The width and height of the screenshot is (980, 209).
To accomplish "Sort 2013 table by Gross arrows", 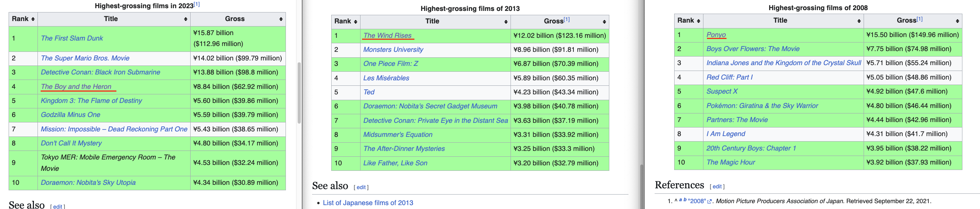I will (604, 22).
